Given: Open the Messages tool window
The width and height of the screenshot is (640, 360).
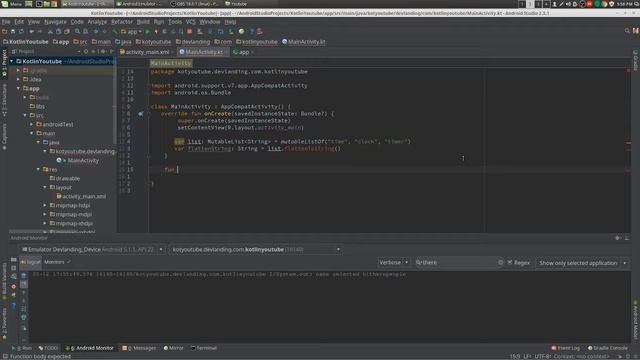Looking at the screenshot, I should pyautogui.click(x=139, y=348).
